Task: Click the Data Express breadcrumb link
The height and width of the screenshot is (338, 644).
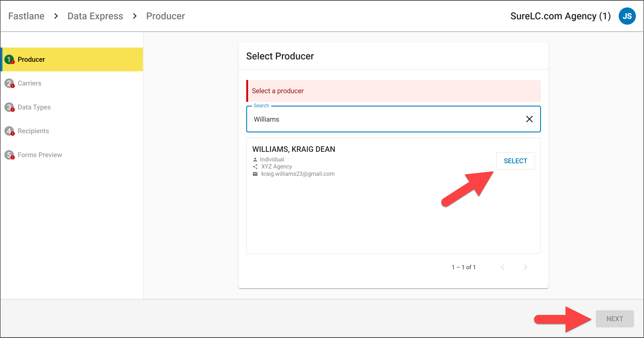Action: tap(95, 16)
